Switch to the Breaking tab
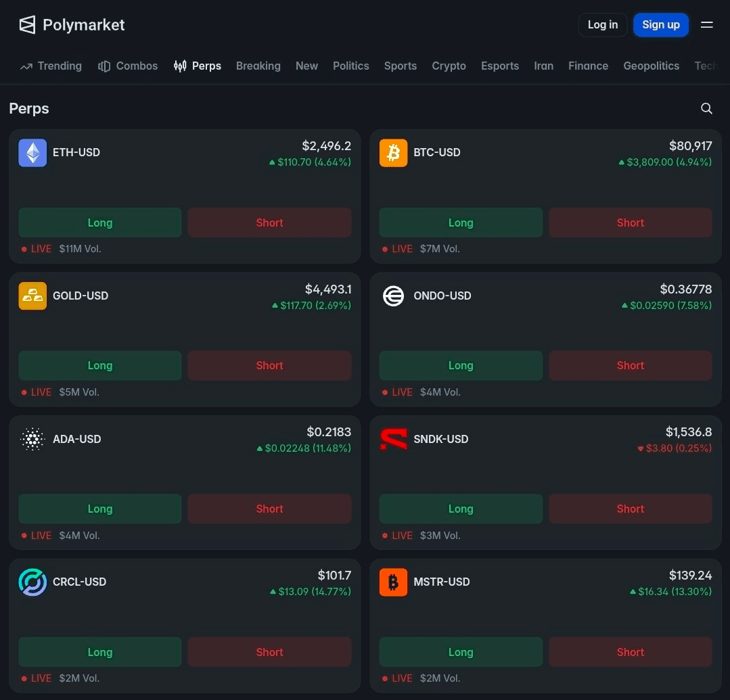The height and width of the screenshot is (700, 730). click(258, 66)
